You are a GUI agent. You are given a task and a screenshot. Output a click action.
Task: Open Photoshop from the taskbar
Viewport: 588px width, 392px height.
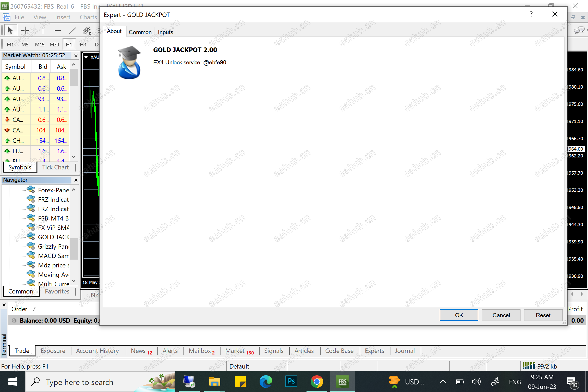[x=291, y=382]
